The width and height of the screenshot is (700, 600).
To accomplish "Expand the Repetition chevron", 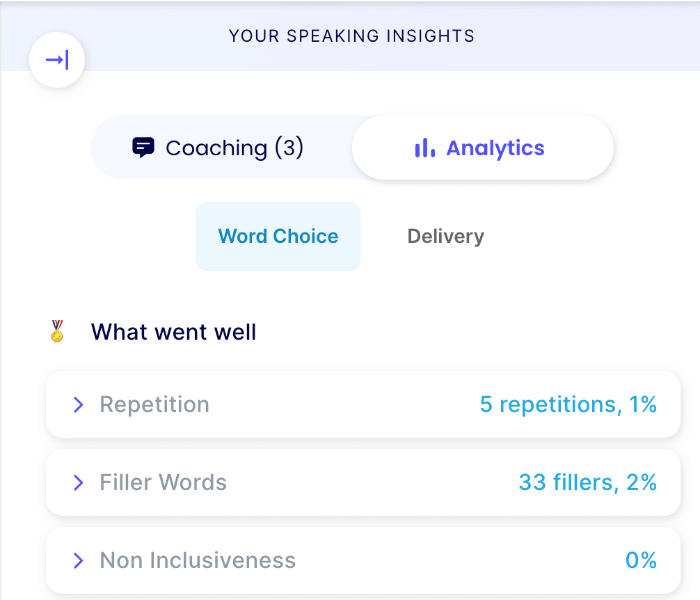I will click(78, 404).
